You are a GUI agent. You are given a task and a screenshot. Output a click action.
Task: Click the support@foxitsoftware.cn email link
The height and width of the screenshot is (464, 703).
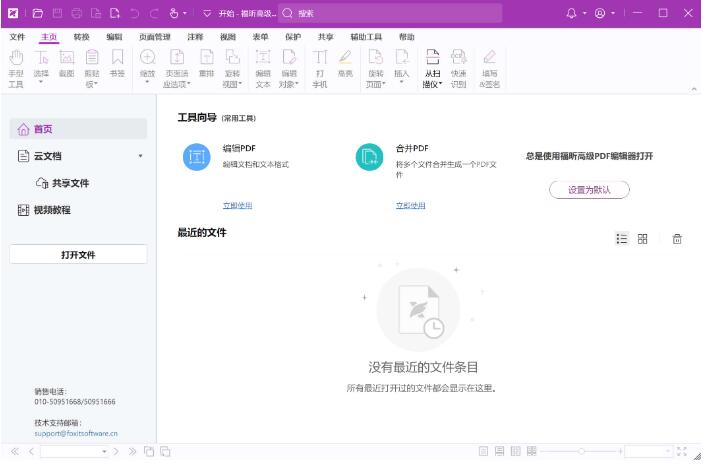(76, 434)
